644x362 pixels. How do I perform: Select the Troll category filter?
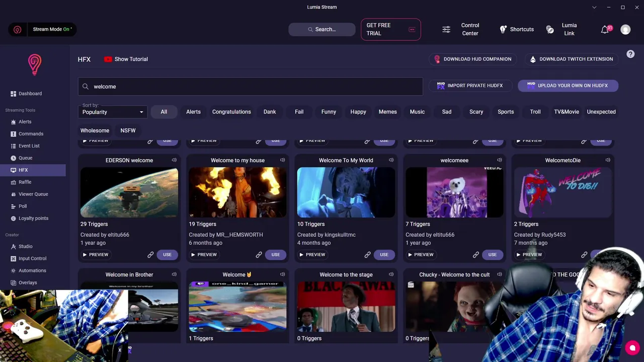535,112
